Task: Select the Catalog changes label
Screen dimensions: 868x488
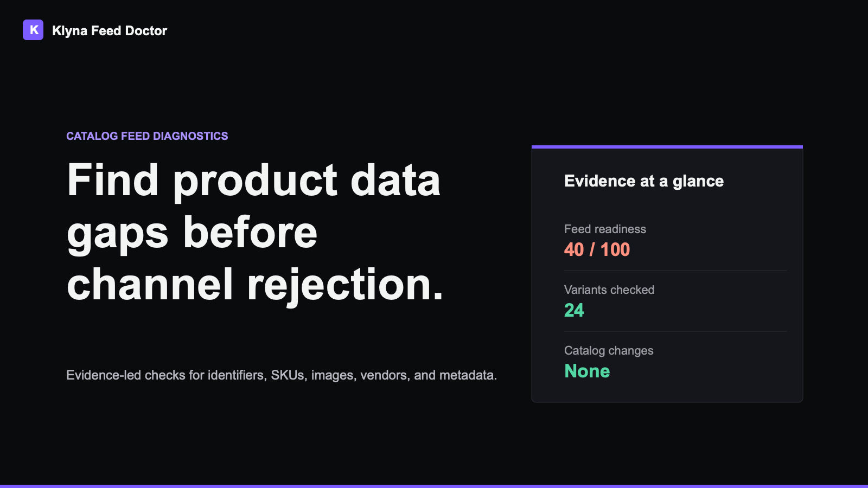Action: [609, 350]
